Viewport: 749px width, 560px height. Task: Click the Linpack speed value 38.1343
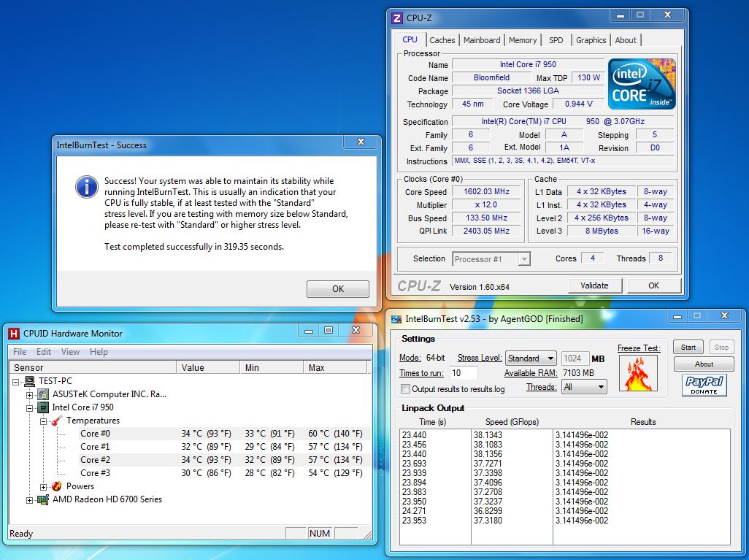488,435
